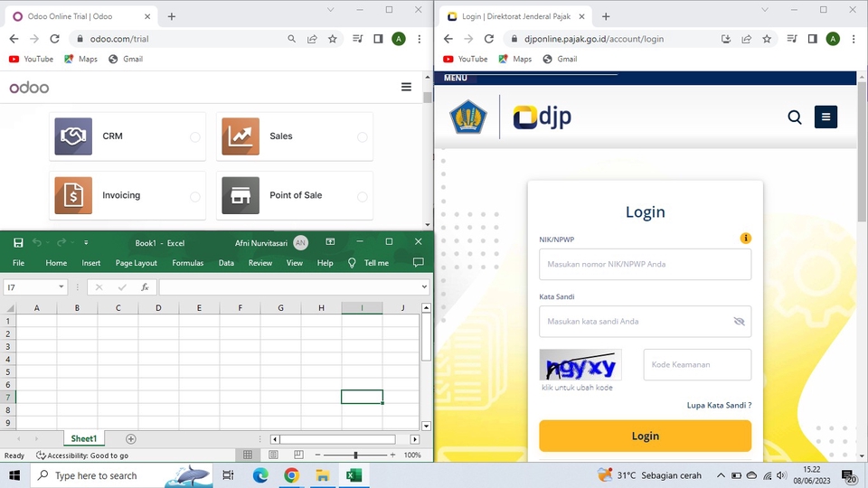
Task: Open YouTube bookmark in Odoo window
Action: pos(32,59)
